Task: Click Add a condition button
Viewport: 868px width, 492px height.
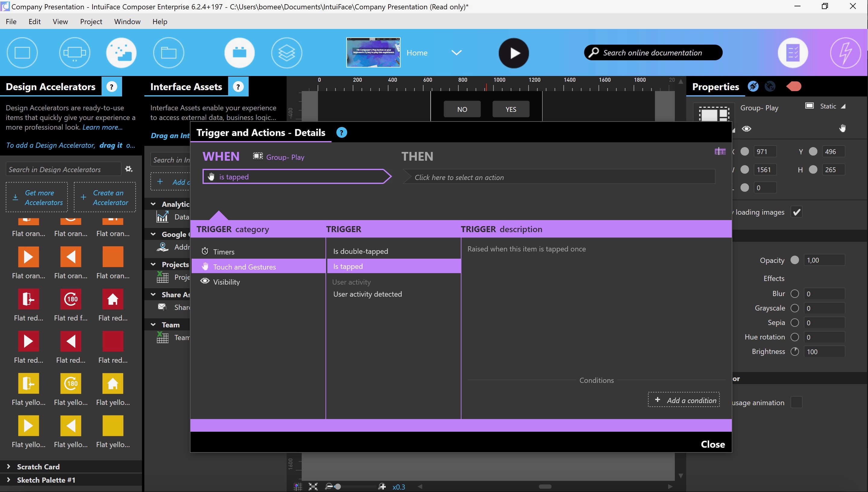Action: click(684, 400)
